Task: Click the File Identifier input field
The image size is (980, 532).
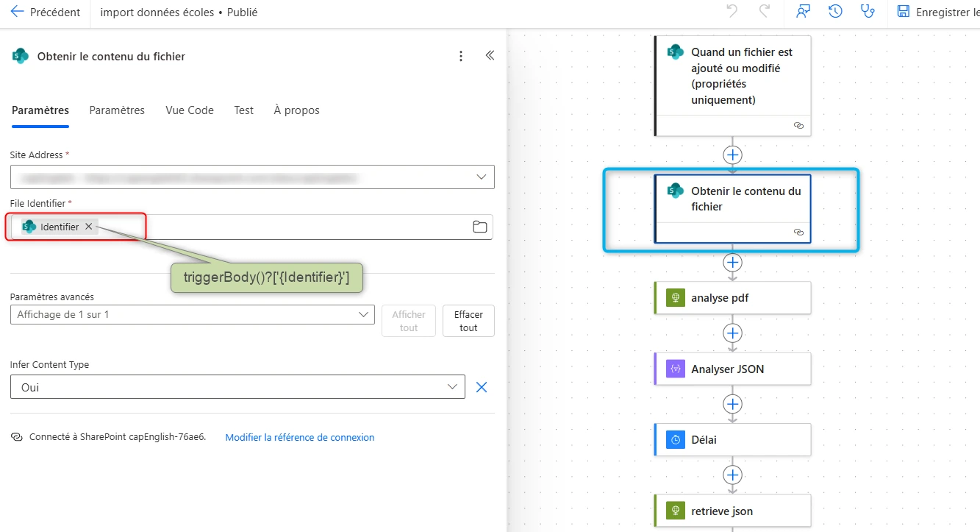Action: point(251,227)
